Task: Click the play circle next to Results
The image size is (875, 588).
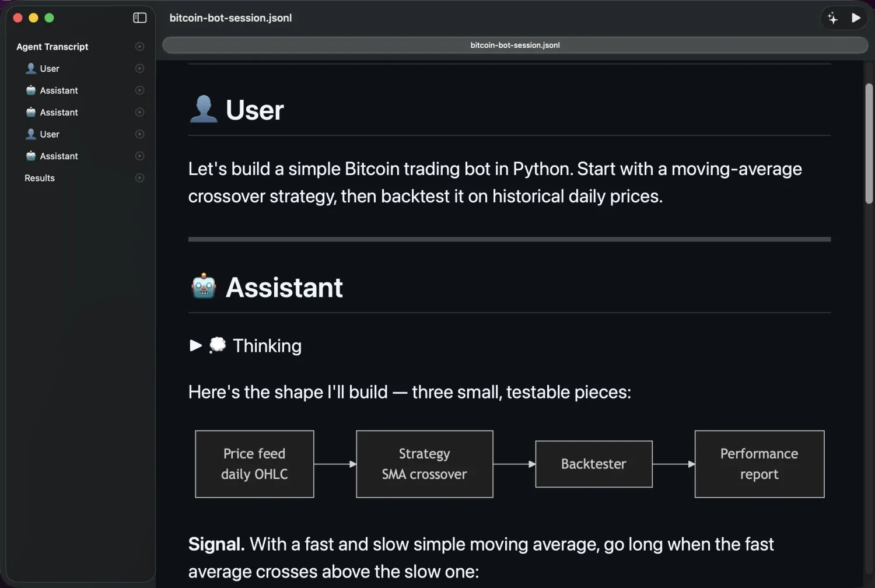Action: pos(139,178)
